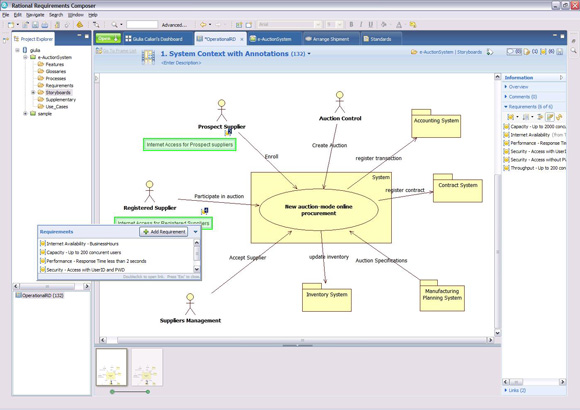The image size is (580, 410).
Task: Select storyboard frame 1 thumbnail
Action: pos(112,367)
